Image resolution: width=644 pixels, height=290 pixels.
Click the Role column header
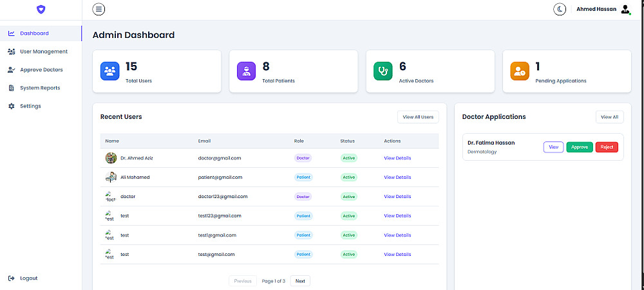(x=299, y=141)
